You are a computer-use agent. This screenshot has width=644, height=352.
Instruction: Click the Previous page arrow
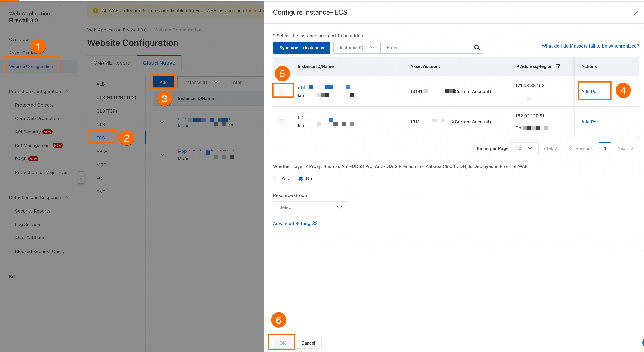tap(570, 148)
